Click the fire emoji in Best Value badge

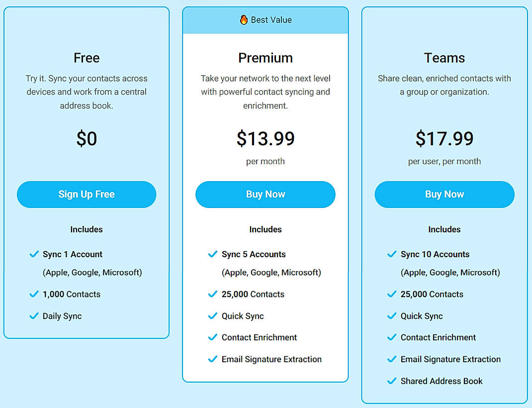243,20
